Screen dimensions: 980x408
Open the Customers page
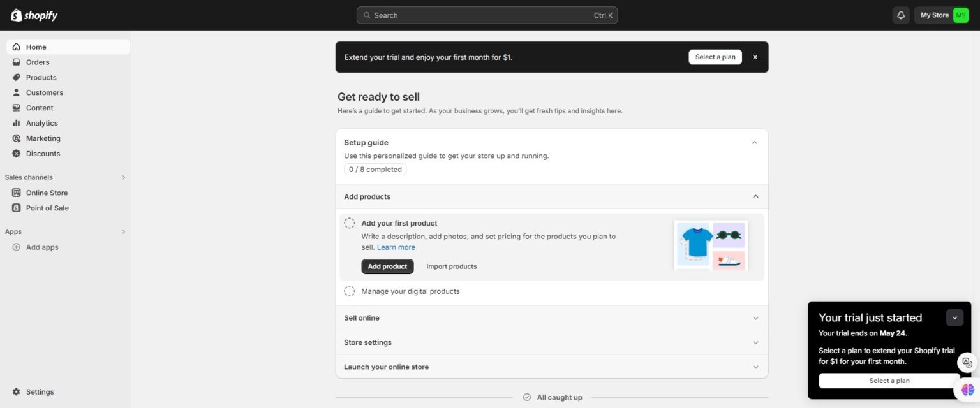44,92
